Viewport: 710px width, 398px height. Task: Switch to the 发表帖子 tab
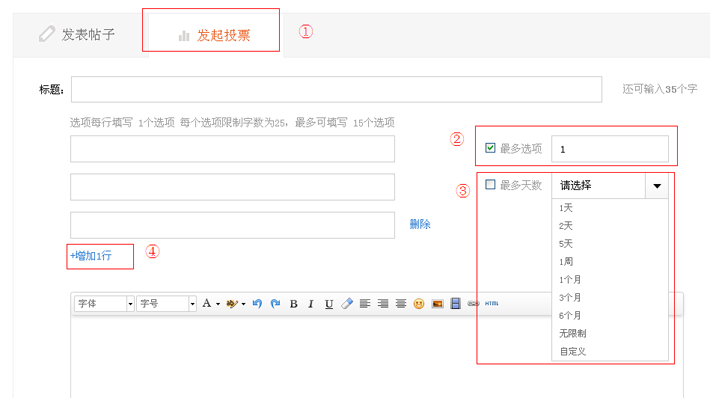(77, 34)
